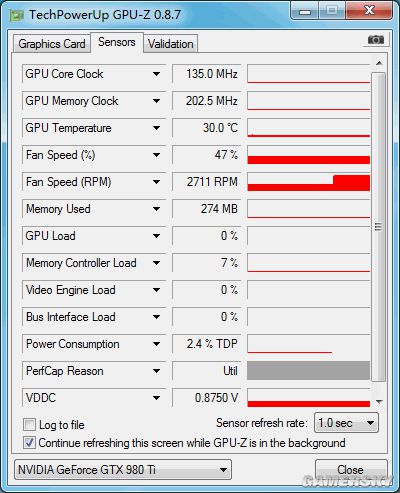Click the Fan Speed (RPM) red graph

click(309, 182)
